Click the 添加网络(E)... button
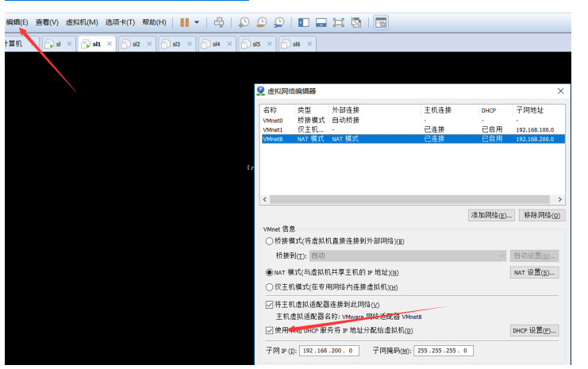The height and width of the screenshot is (369, 588). point(491,215)
